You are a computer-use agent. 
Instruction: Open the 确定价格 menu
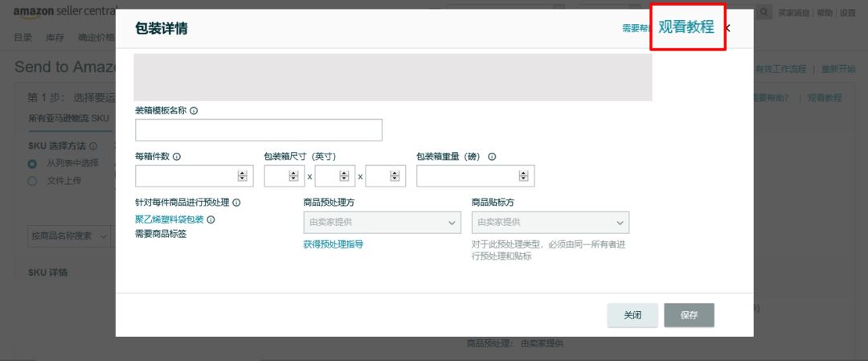97,38
